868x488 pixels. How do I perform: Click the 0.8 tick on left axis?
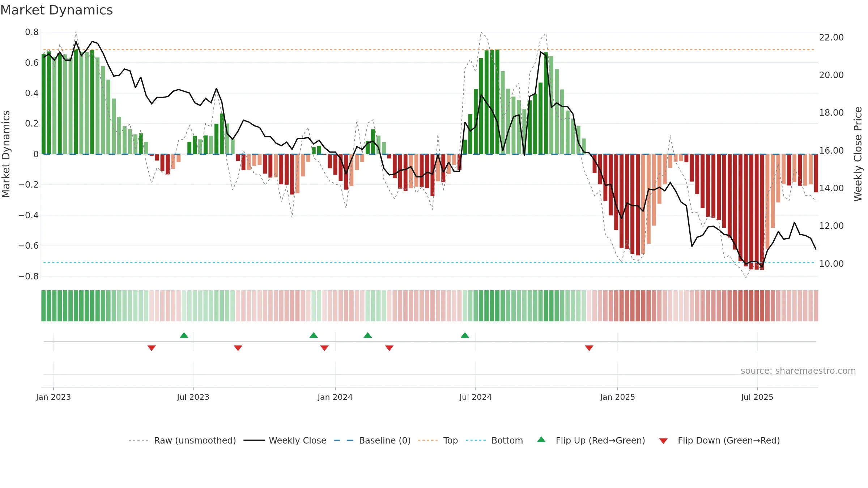click(x=32, y=32)
